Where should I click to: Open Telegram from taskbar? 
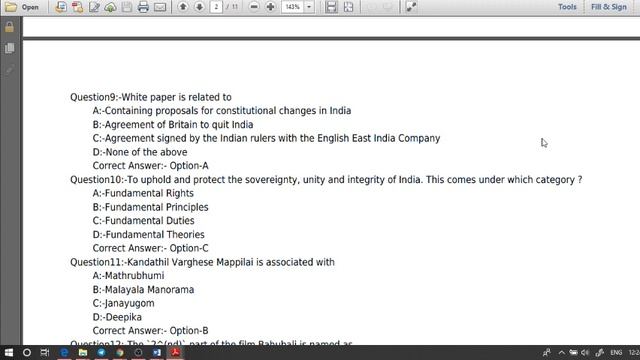(101, 352)
